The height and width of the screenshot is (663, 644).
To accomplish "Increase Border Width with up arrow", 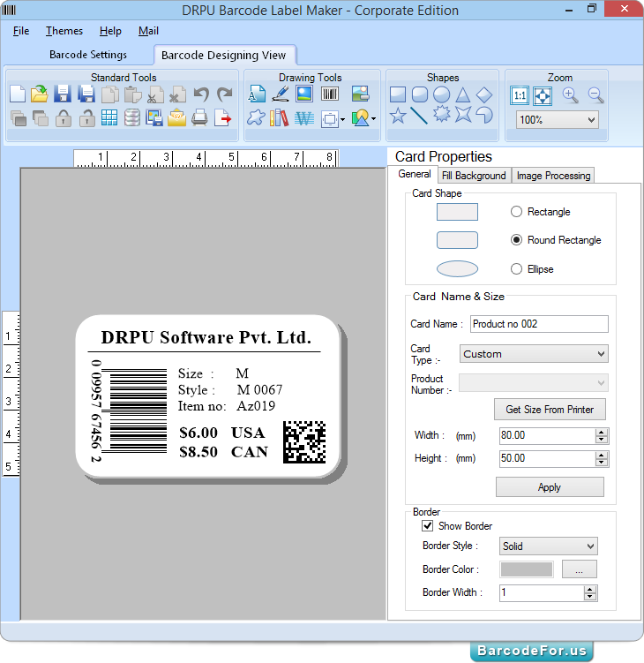I will [590, 590].
